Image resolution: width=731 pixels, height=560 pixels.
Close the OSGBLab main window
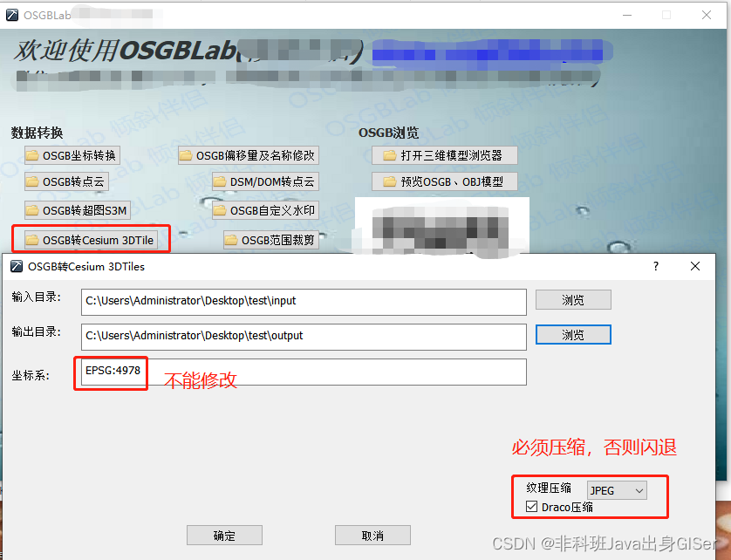[707, 15]
